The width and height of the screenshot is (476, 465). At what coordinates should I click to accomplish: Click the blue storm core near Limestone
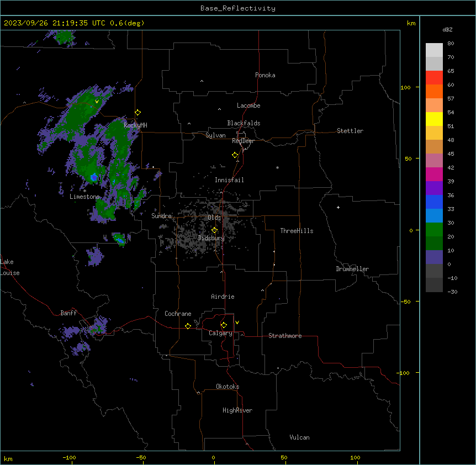click(x=94, y=177)
